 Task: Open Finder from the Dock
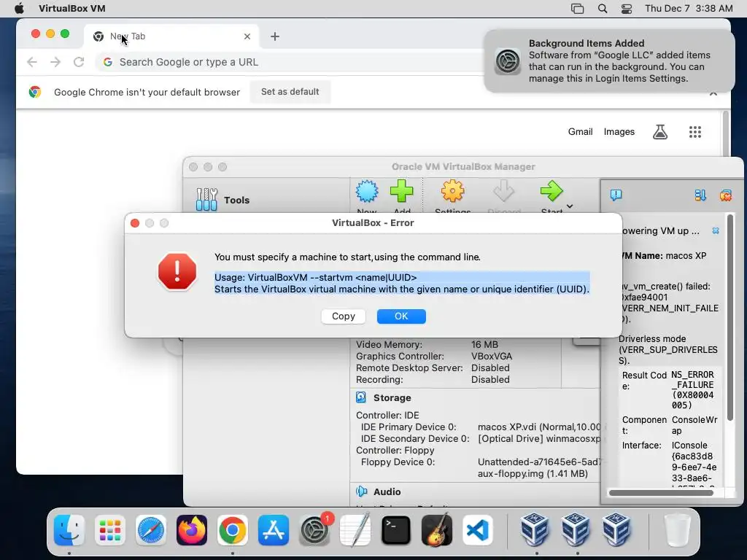click(69, 530)
